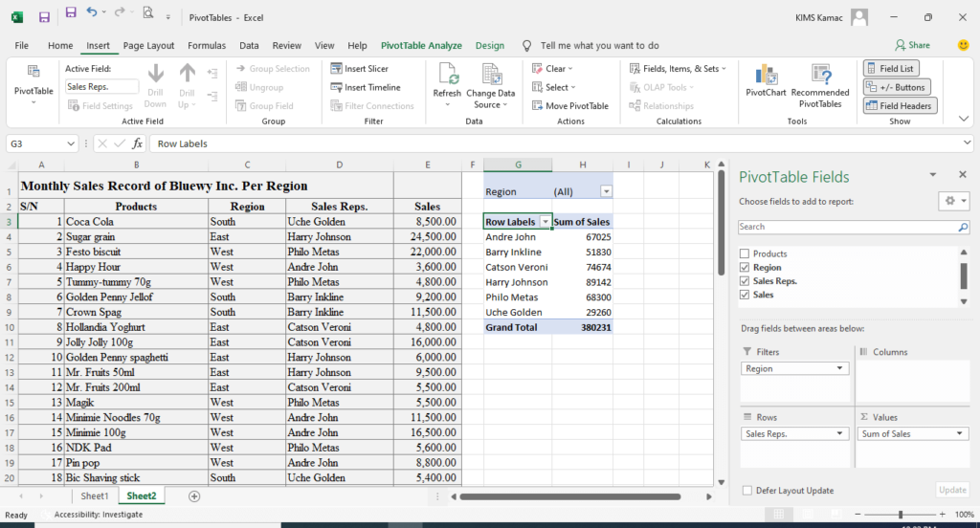The width and height of the screenshot is (980, 528).
Task: Add a new sheet with plus icon
Action: pos(194,496)
